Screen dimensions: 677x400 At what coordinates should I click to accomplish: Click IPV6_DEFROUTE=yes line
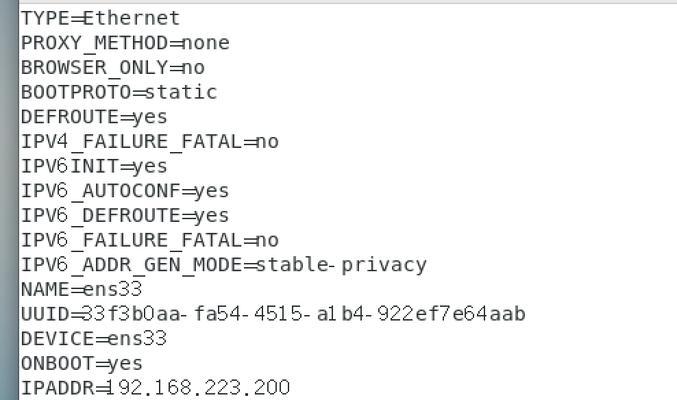click(x=125, y=216)
